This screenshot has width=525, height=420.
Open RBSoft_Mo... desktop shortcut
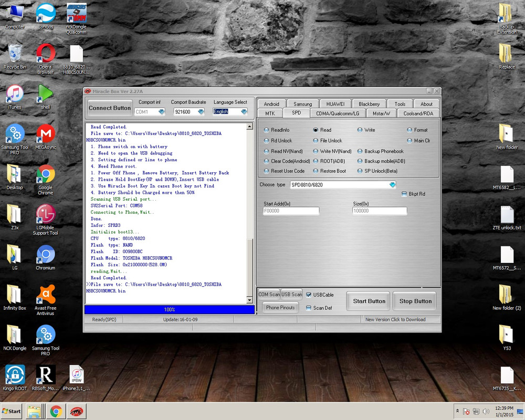pyautogui.click(x=46, y=378)
